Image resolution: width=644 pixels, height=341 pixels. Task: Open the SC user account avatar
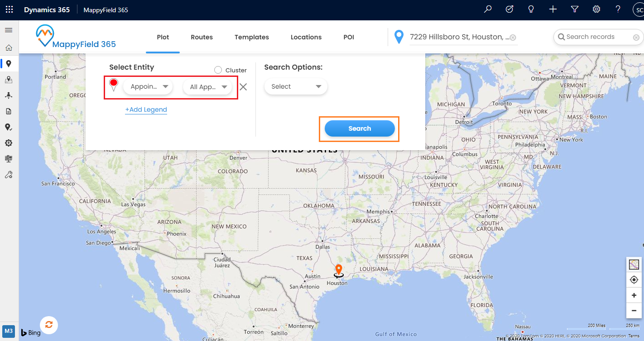[638, 9]
